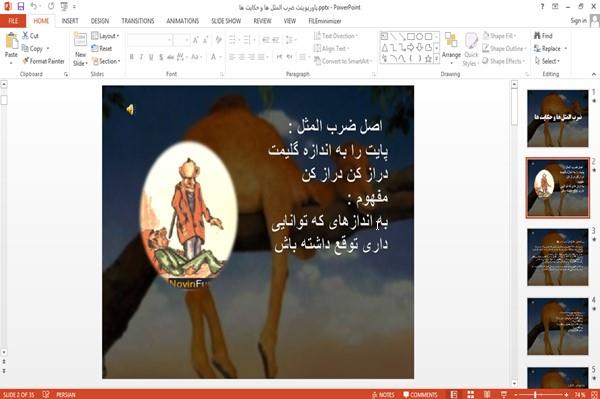
Task: Switch to the INSERT tab
Action: coord(70,21)
